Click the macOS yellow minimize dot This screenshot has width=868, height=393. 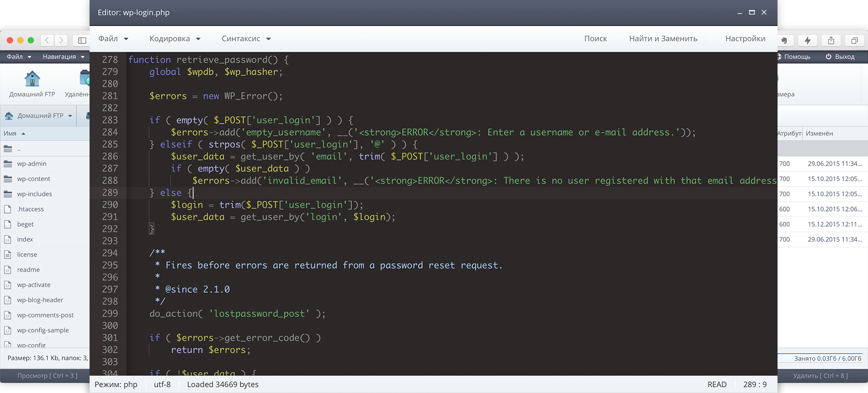pyautogui.click(x=20, y=40)
